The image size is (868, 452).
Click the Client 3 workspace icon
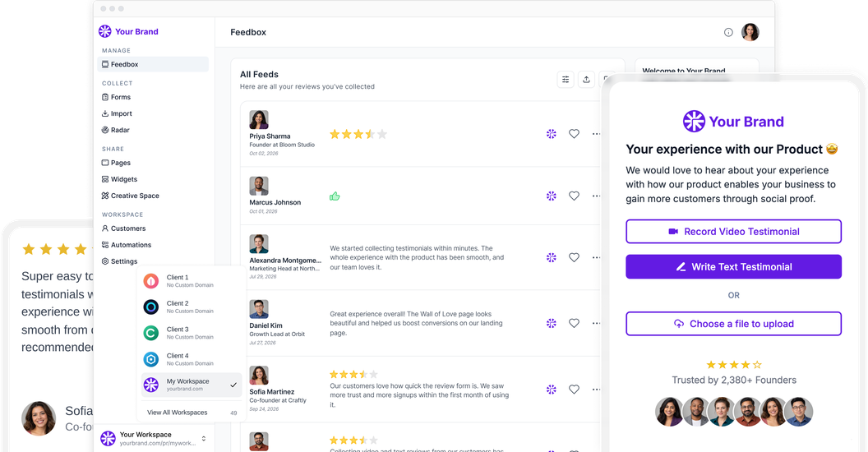point(151,333)
